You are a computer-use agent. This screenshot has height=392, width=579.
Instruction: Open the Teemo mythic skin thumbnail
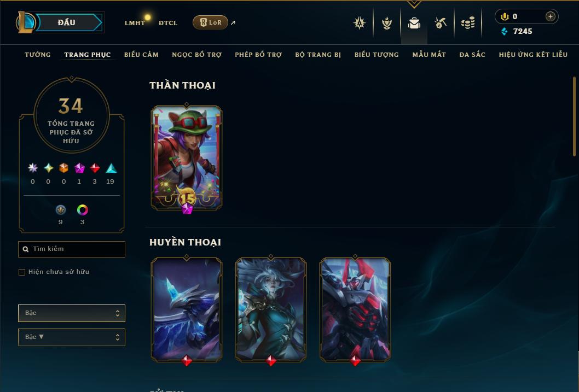pos(187,158)
